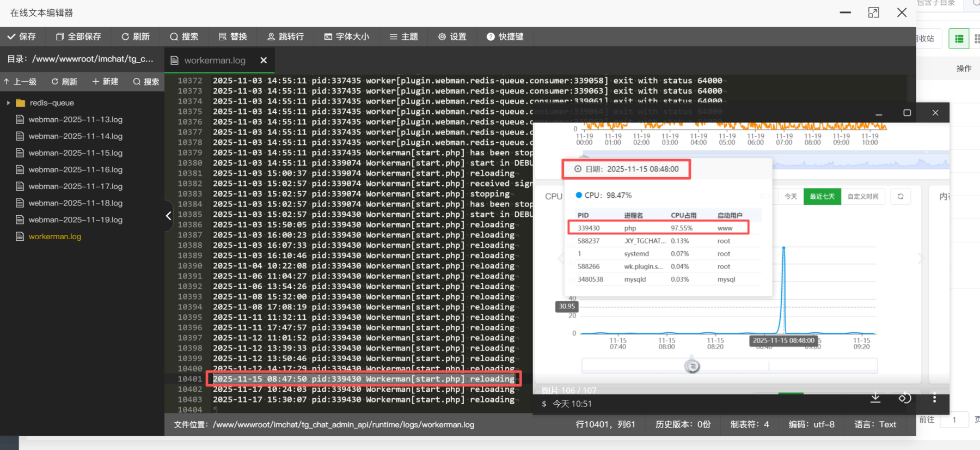Screen dimensions: 980x450
Task: Open 跳转行 go-to-line tool
Action: pos(286,37)
